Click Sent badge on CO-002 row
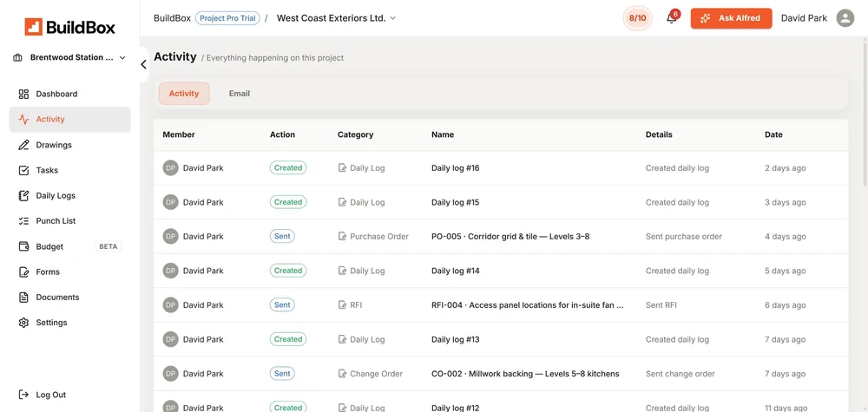 tap(282, 373)
